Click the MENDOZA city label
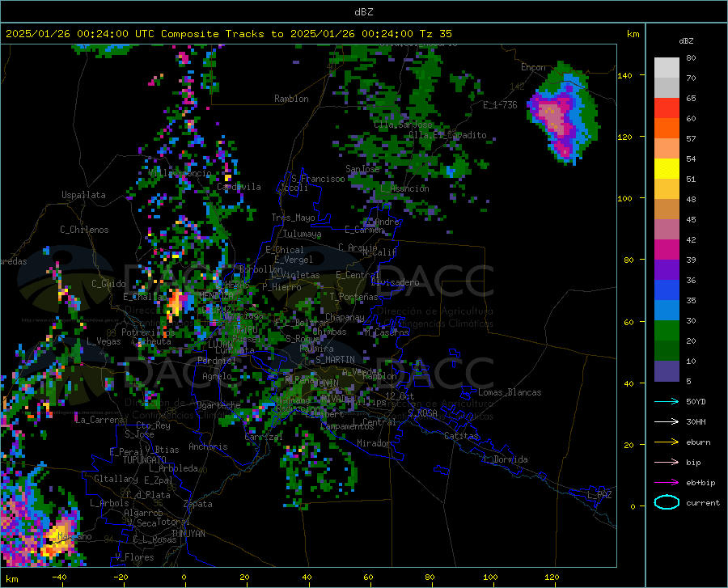The height and width of the screenshot is (588, 728). [x=216, y=295]
